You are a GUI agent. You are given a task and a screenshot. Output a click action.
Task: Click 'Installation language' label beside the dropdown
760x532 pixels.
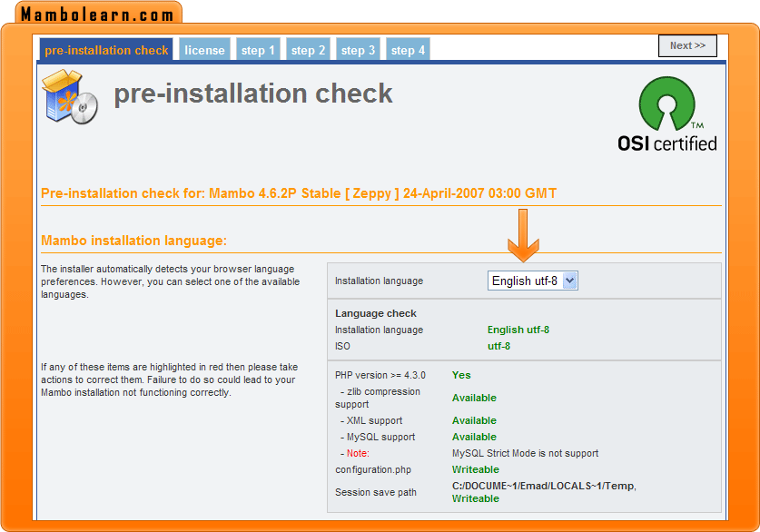coord(379,281)
